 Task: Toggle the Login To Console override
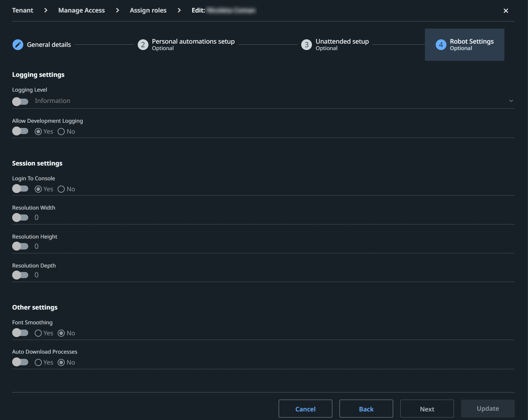coord(20,188)
